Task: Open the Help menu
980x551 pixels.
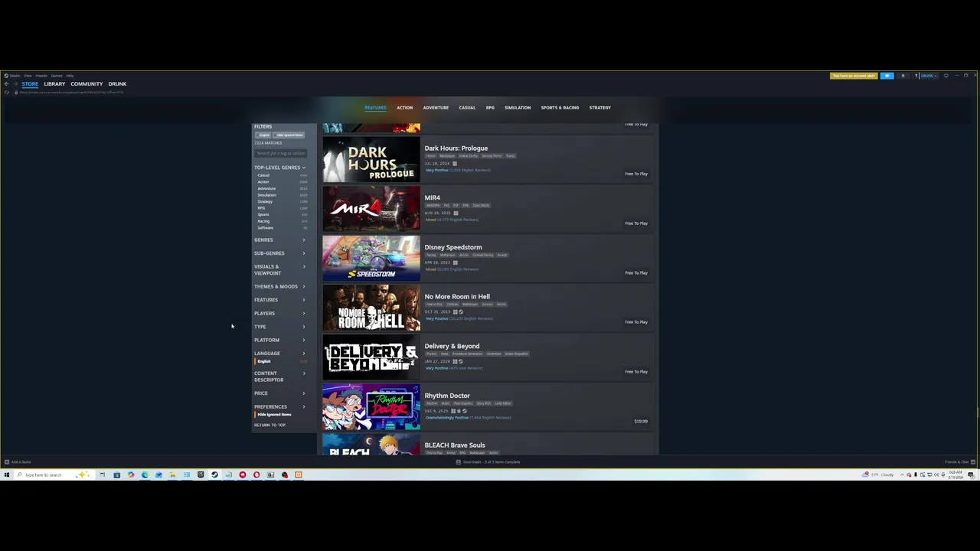Action: pyautogui.click(x=70, y=76)
